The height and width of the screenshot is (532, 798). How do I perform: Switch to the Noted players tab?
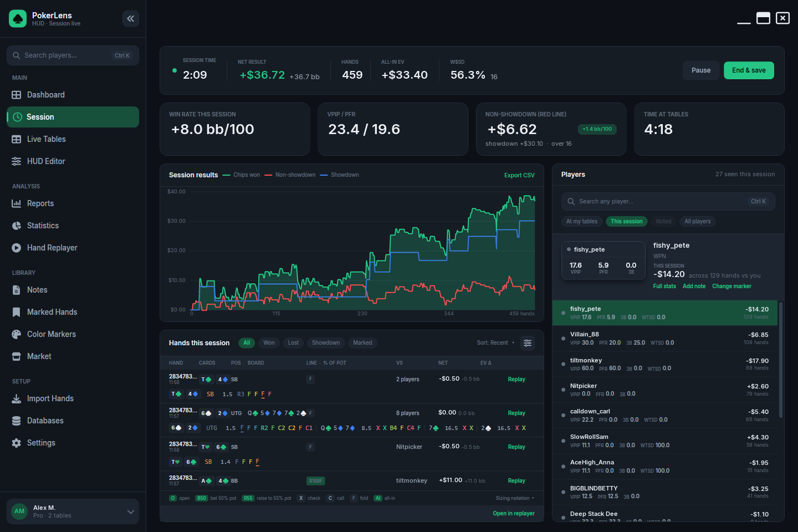663,222
